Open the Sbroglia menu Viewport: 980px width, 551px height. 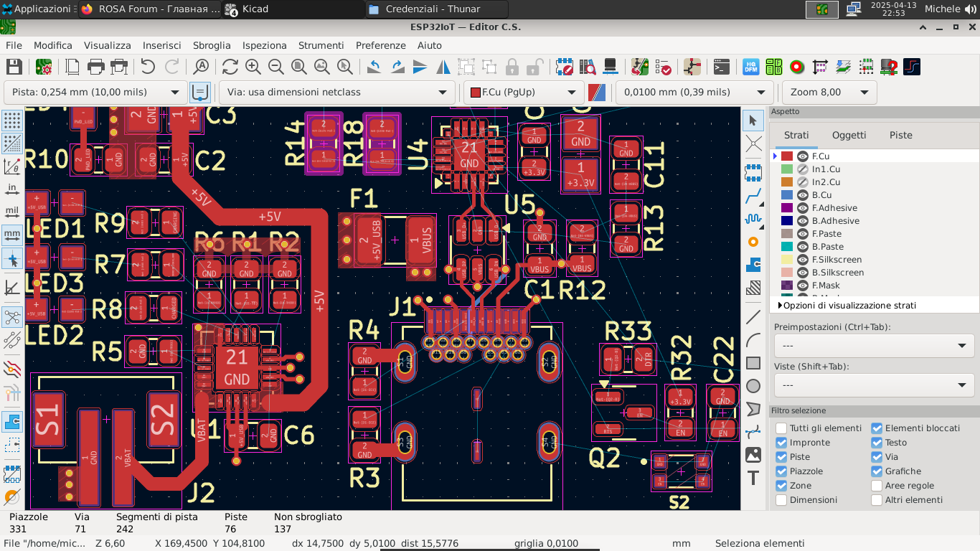(212, 45)
